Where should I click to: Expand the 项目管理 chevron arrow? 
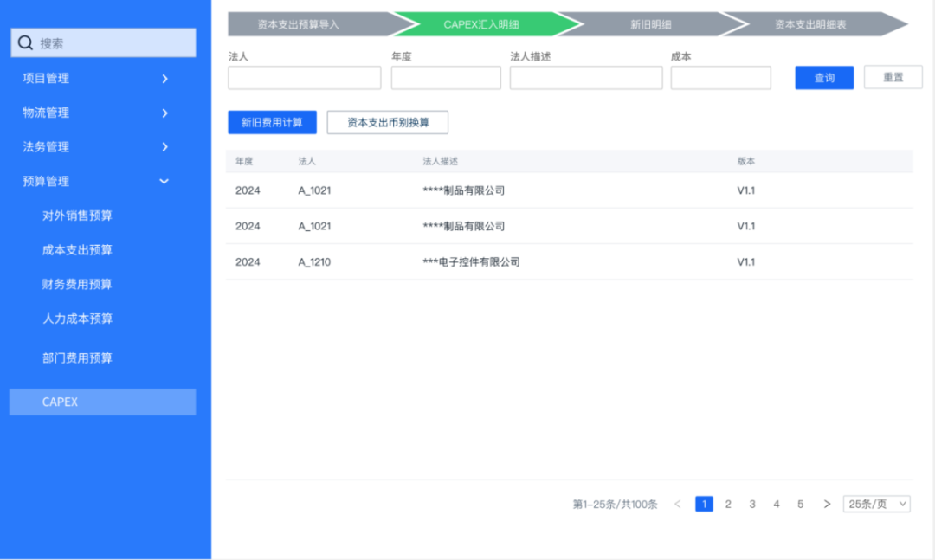(164, 78)
